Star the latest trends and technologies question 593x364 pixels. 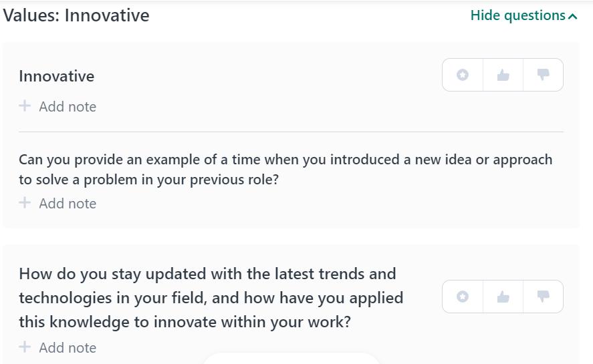point(463,297)
